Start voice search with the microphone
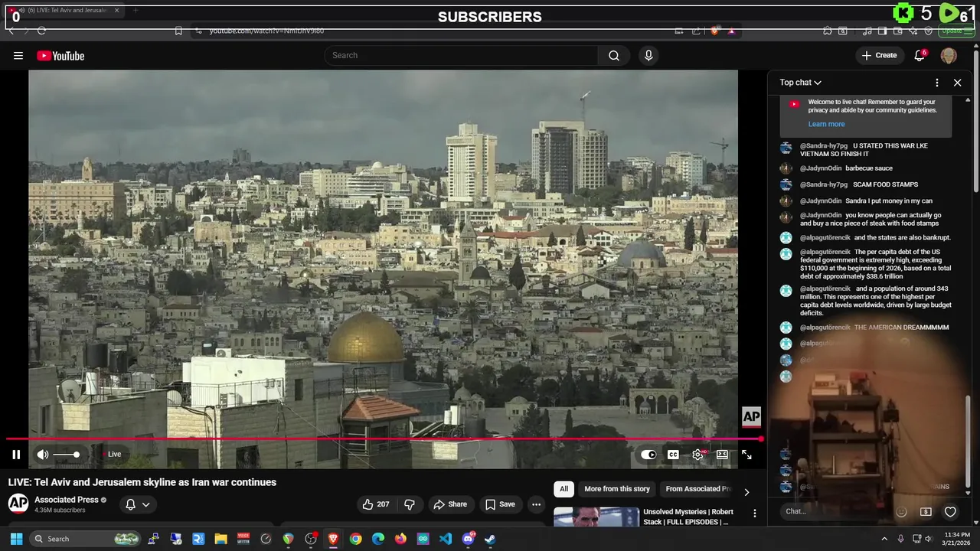Image resolution: width=980 pixels, height=551 pixels. tap(648, 55)
